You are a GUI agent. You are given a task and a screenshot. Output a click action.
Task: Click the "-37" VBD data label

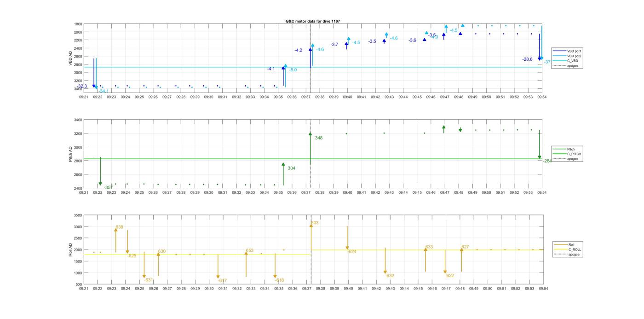[x=547, y=62]
